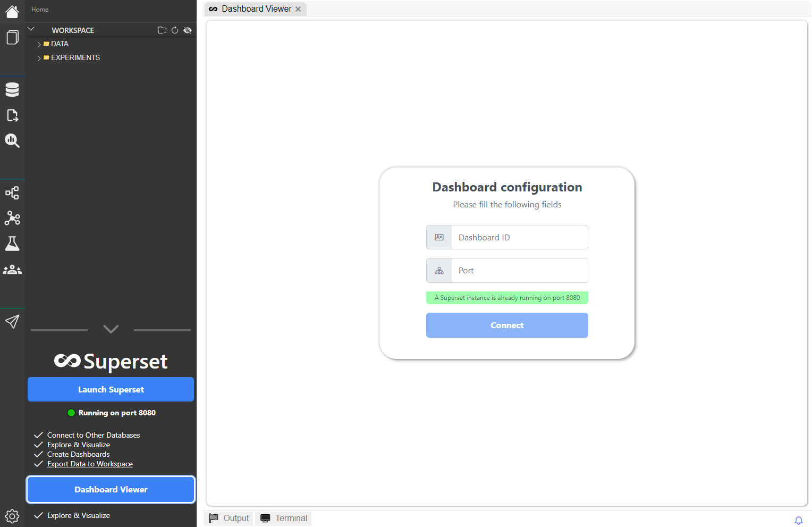Viewport: 812px width, 527px height.
Task: Open the Output tab
Action: [x=229, y=518]
